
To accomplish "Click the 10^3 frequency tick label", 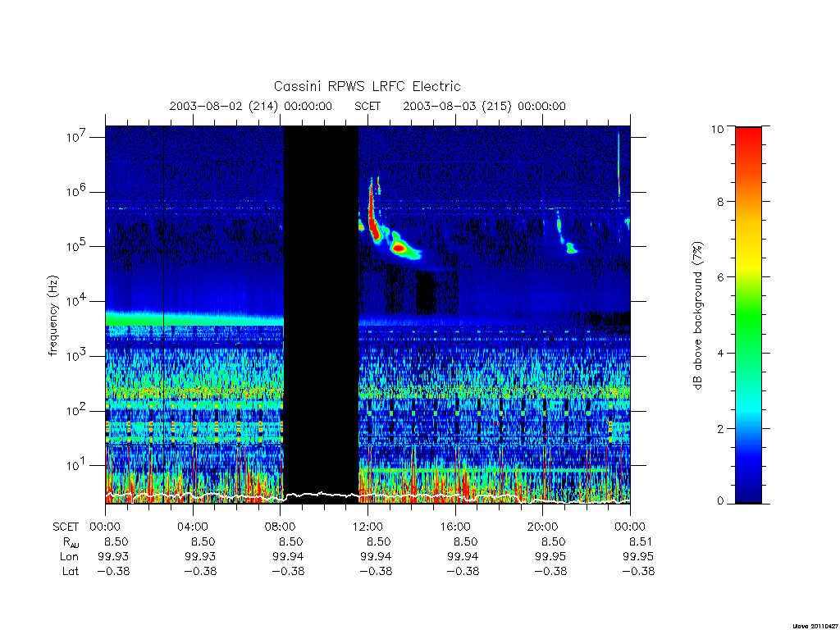I will [x=77, y=356].
